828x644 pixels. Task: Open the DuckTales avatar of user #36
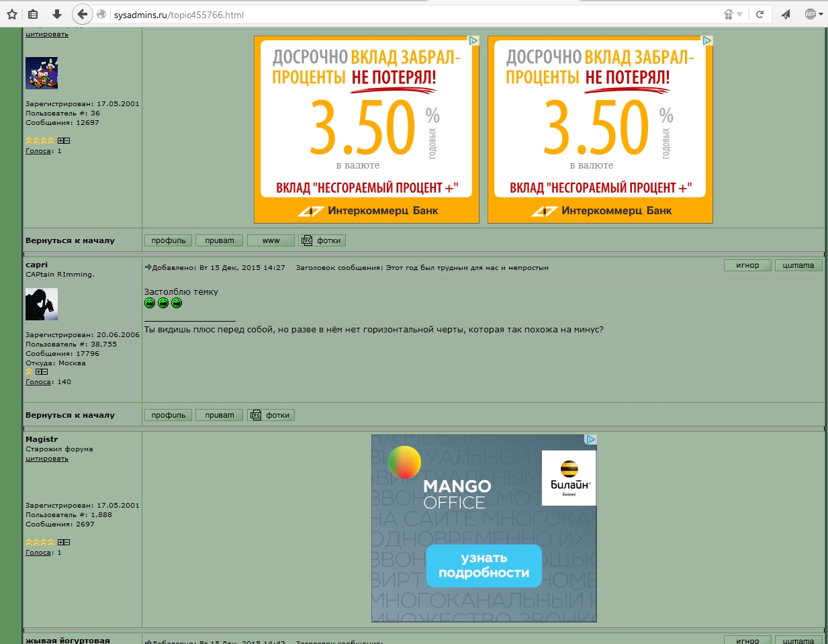[42, 73]
